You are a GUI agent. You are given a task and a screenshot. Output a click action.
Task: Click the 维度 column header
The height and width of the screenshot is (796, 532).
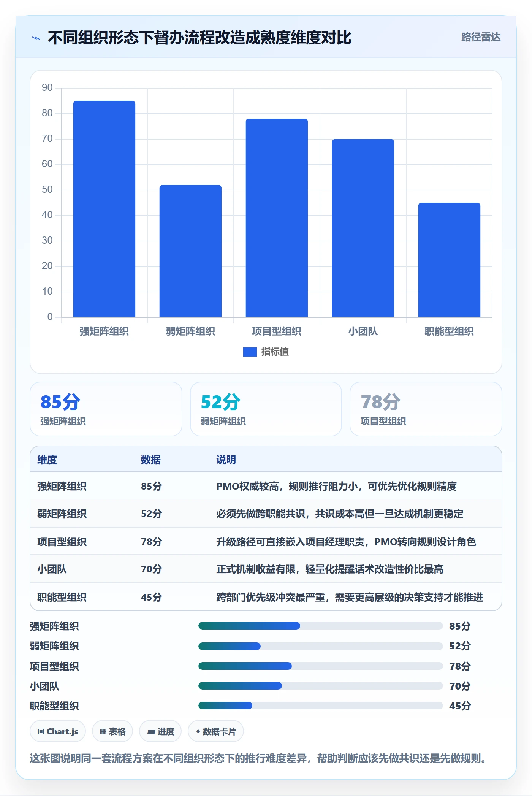[47, 460]
